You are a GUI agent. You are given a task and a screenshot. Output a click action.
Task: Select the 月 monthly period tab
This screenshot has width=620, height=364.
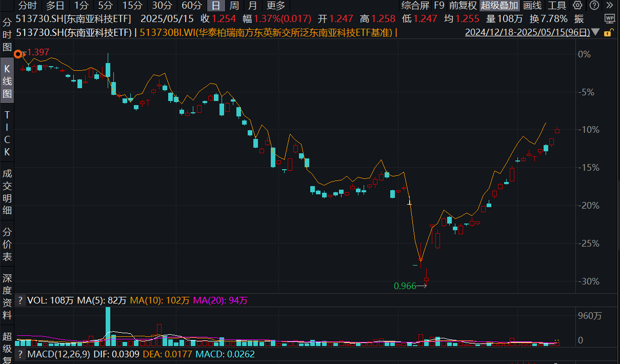pos(252,6)
